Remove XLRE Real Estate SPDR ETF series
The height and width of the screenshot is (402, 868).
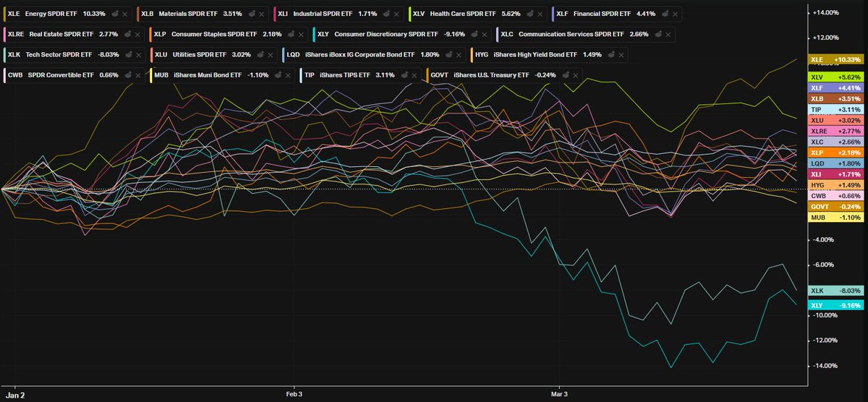137,34
